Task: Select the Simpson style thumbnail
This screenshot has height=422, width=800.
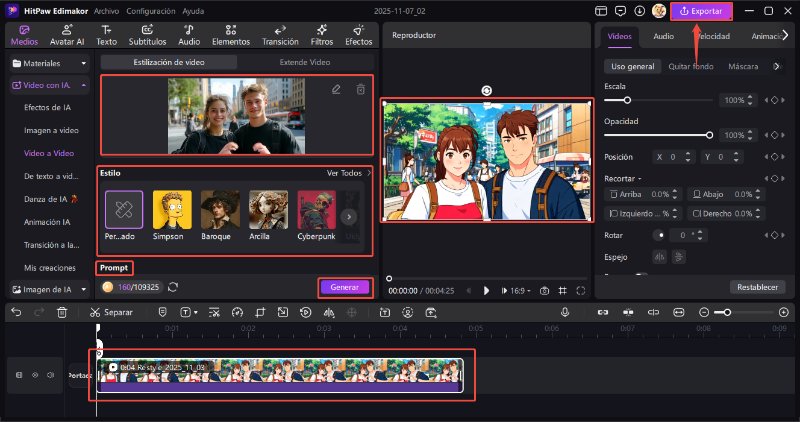Action: [x=172, y=209]
